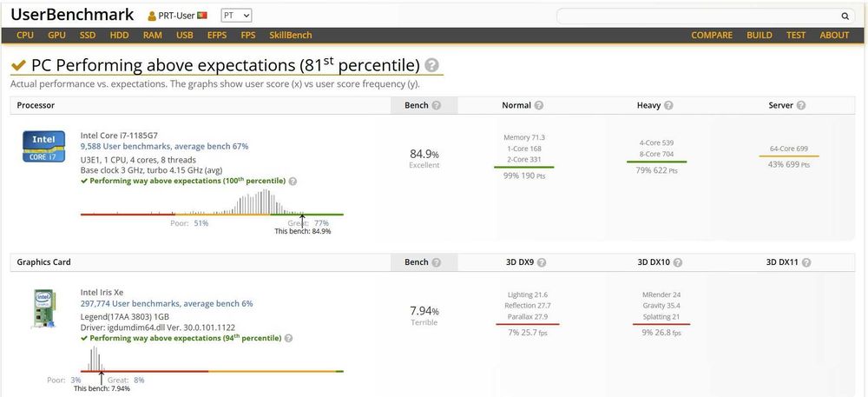Click the help icon next to Heavy
Image resolution: width=868 pixels, height=397 pixels.
[x=668, y=105]
